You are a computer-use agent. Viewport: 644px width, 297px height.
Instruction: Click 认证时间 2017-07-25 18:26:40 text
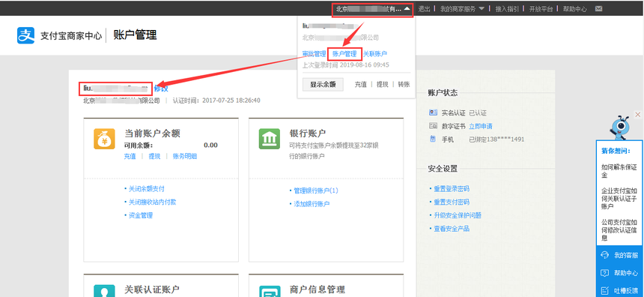coord(216,100)
